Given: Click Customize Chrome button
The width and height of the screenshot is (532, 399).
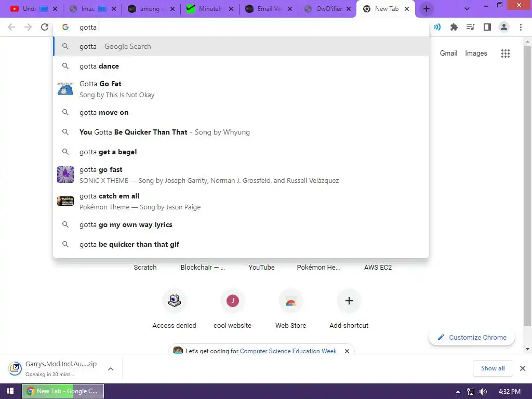Looking at the screenshot, I should click(472, 338).
